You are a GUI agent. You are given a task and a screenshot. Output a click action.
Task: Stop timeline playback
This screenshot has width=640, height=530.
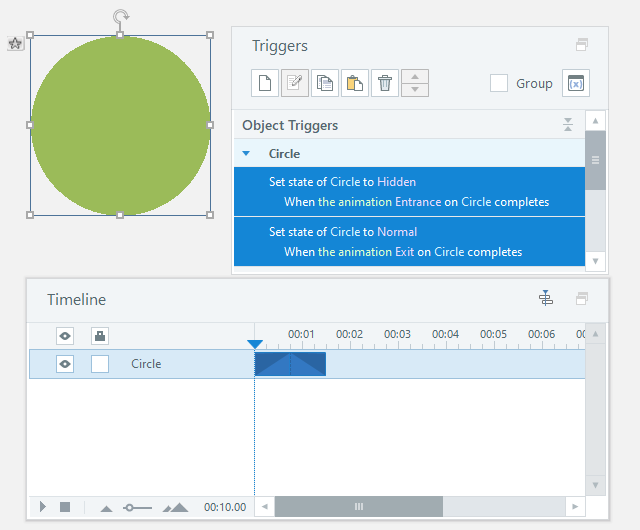(x=65, y=507)
